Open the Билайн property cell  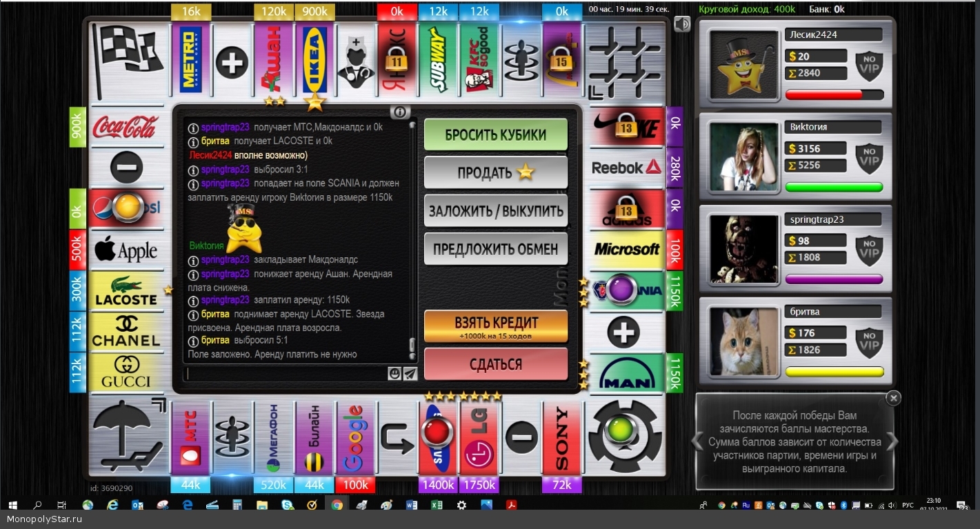314,438
